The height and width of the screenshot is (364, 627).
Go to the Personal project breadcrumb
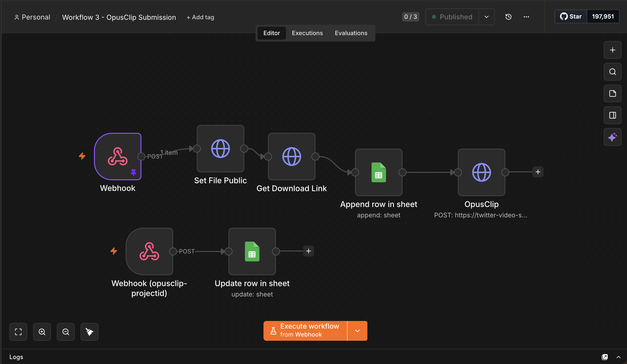(x=32, y=17)
